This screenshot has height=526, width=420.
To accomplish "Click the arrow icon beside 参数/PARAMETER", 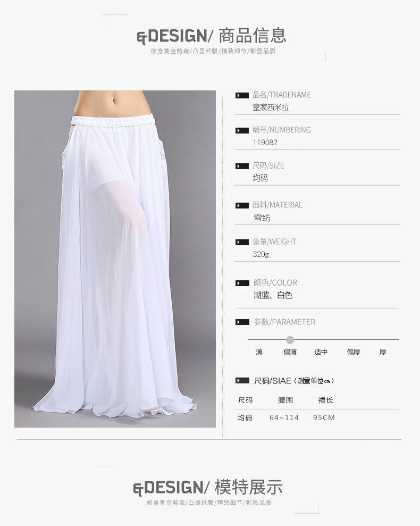I will coord(242,322).
